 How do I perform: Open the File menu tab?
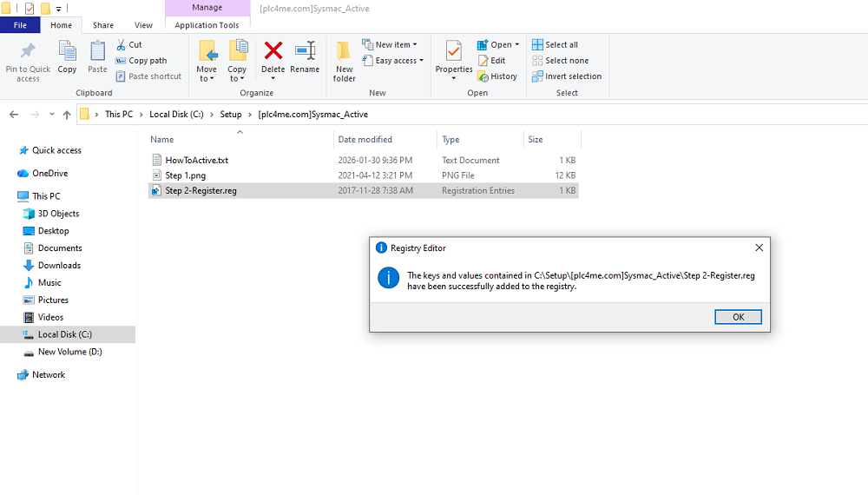point(19,25)
